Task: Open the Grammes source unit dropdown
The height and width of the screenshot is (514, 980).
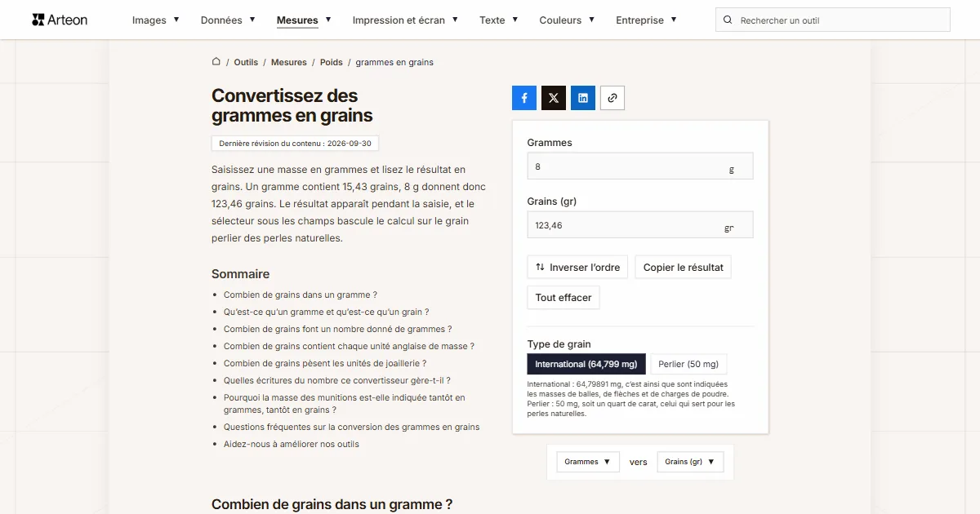Action: tap(588, 462)
